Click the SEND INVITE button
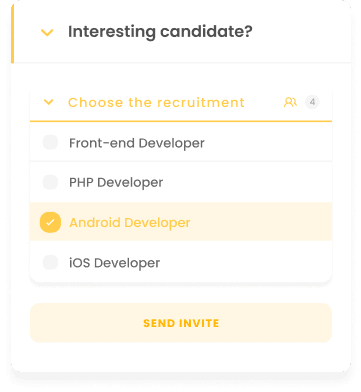 click(181, 323)
